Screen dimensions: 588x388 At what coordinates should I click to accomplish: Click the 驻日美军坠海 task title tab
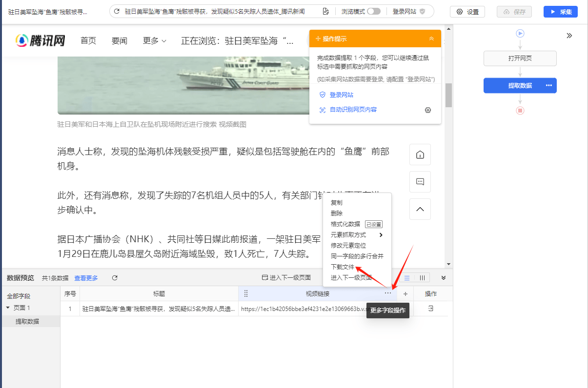click(x=48, y=11)
